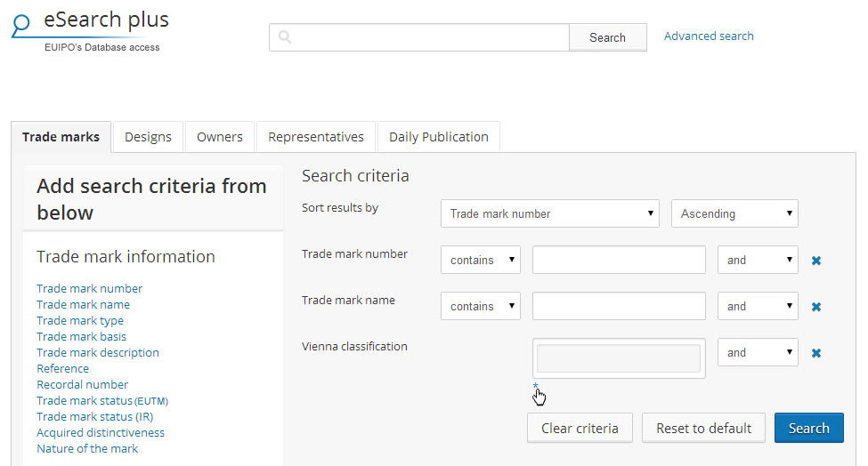Open the 'and' operator dropdown for Vienna classification
Viewport: 868px width, 466px height.
[x=758, y=352]
